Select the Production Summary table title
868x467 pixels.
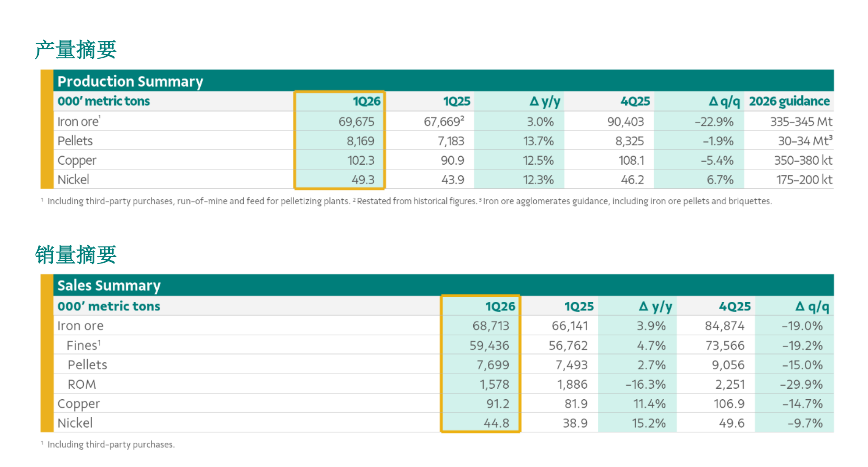click(x=130, y=81)
